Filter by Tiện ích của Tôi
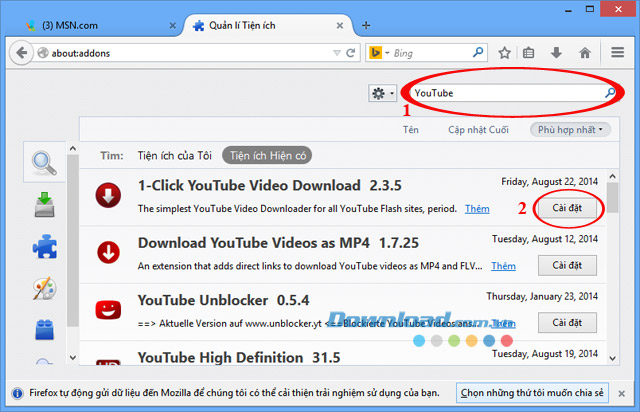This screenshot has height=412, width=640. [x=175, y=156]
